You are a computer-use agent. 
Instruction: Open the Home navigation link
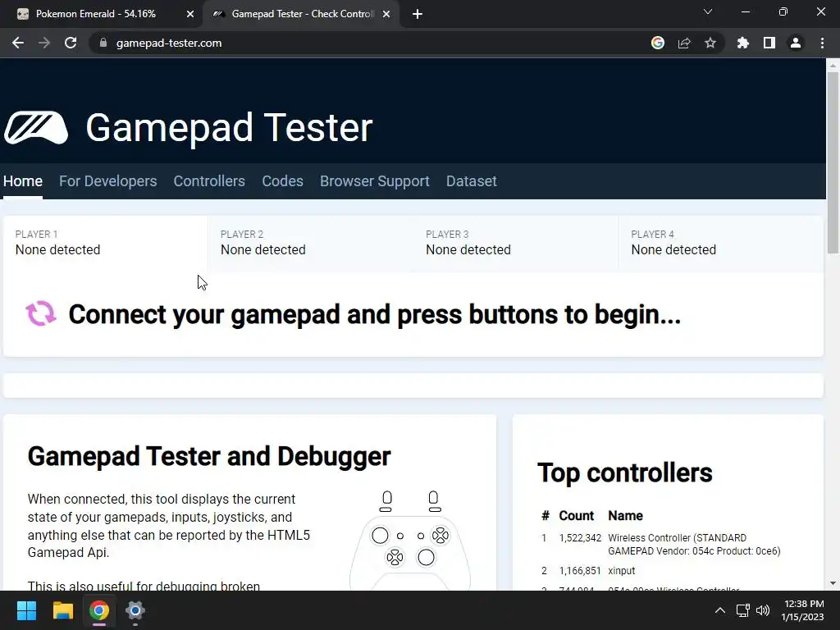(22, 181)
